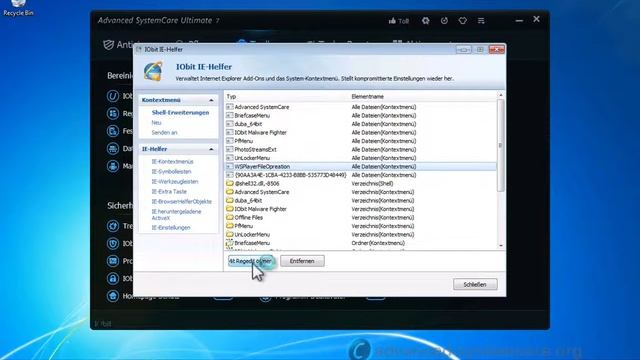Click the icon beside IObit Malware Fighter Alle Dateien row
The width and height of the screenshot is (640, 360).
pos(230,132)
